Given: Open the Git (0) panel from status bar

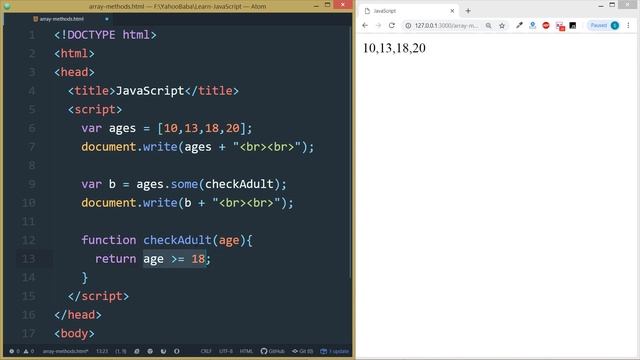Looking at the screenshot, I should coord(302,351).
